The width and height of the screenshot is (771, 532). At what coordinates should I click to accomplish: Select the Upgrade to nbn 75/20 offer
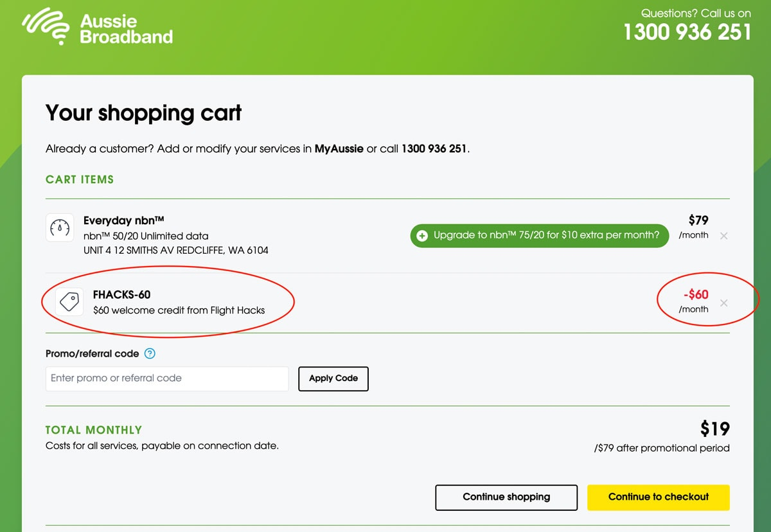[547, 235]
